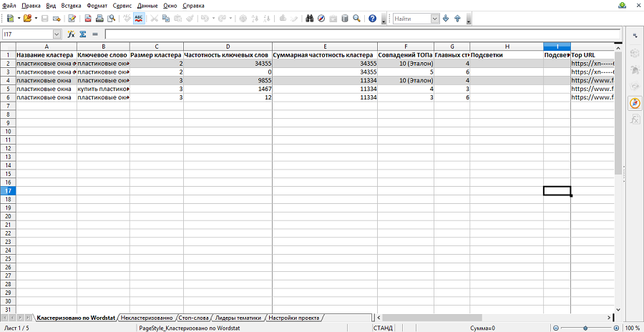The height and width of the screenshot is (332, 644).
Task: Open the dropdown arrow next to New document
Action: [19, 19]
